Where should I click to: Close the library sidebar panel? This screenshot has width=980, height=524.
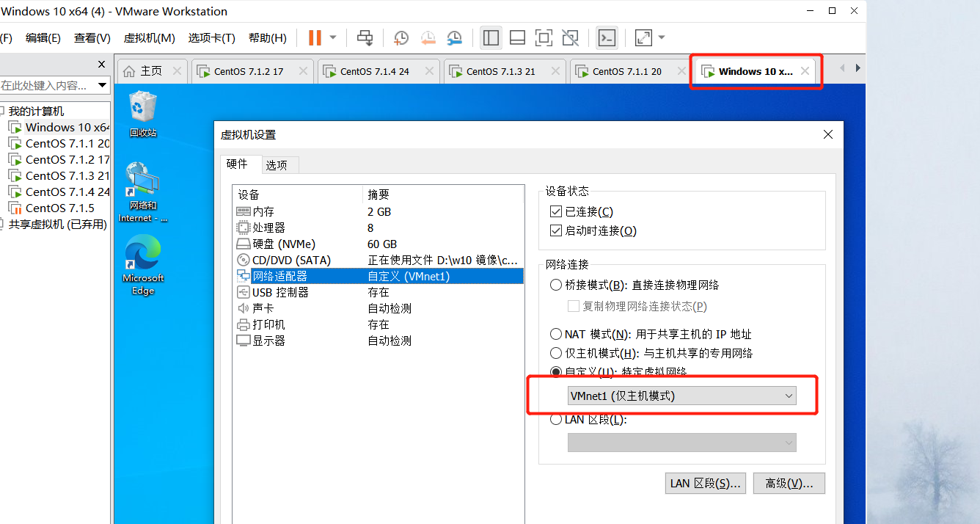(101, 64)
